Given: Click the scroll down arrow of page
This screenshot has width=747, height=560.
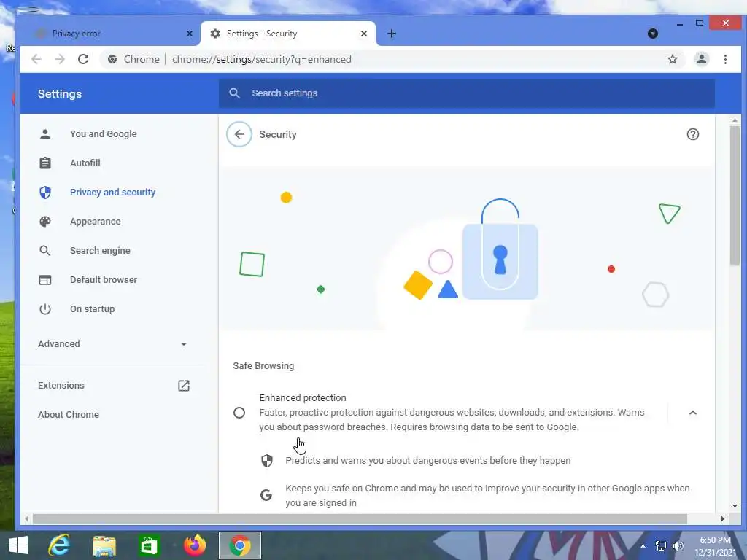Looking at the screenshot, I should click(735, 506).
